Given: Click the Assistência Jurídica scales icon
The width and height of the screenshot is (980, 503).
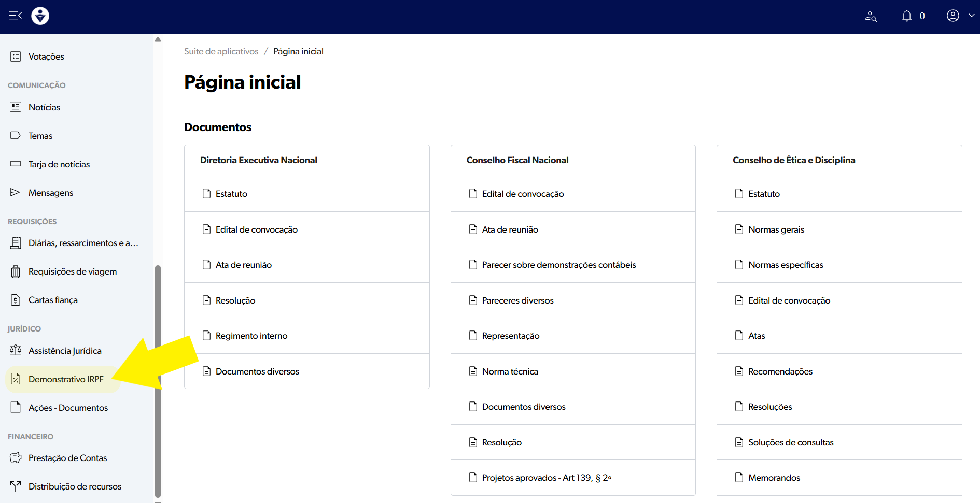Looking at the screenshot, I should pyautogui.click(x=16, y=351).
